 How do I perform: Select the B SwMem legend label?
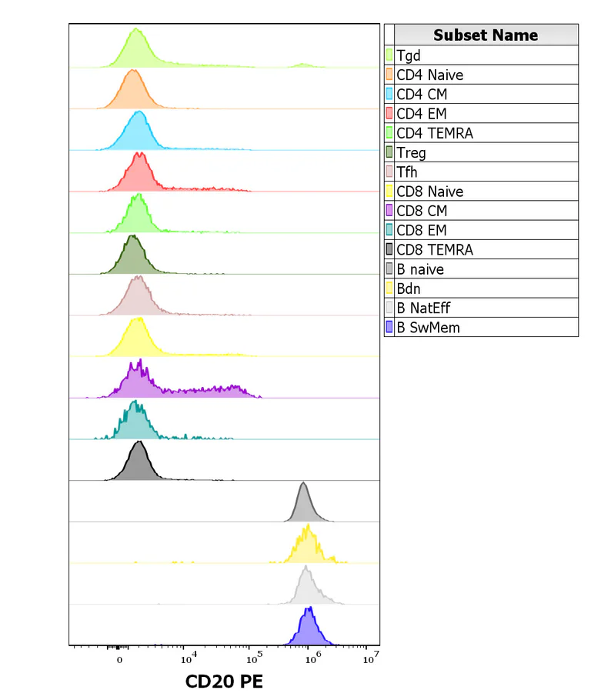click(x=428, y=327)
